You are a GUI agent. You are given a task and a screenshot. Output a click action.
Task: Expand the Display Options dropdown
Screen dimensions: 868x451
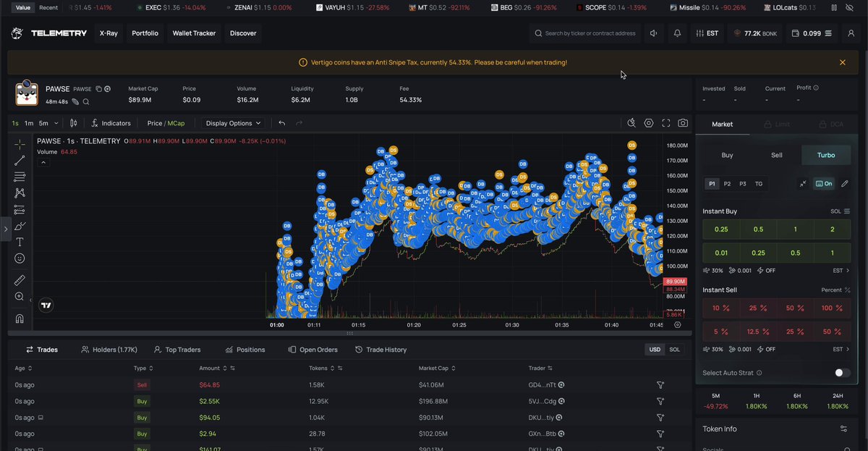point(234,123)
